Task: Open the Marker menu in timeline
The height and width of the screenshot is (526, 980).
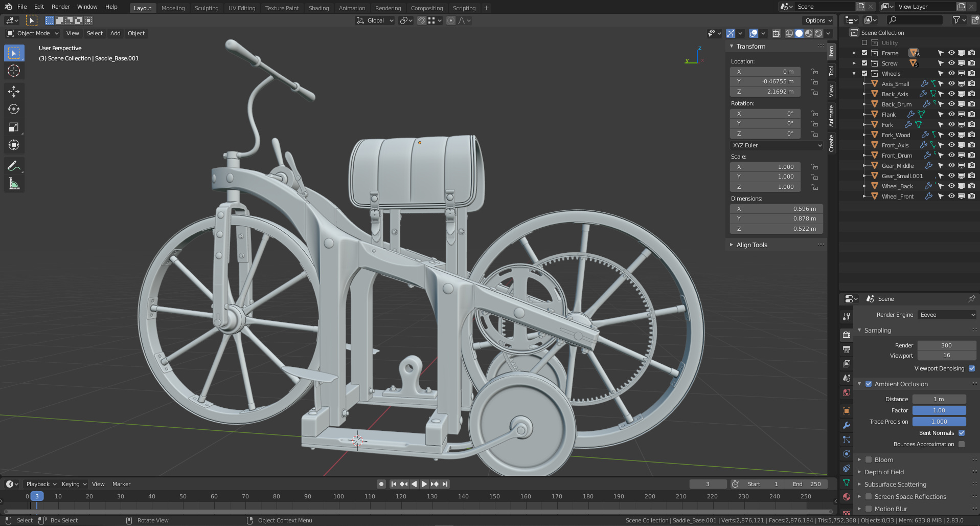Action: [x=122, y=484]
